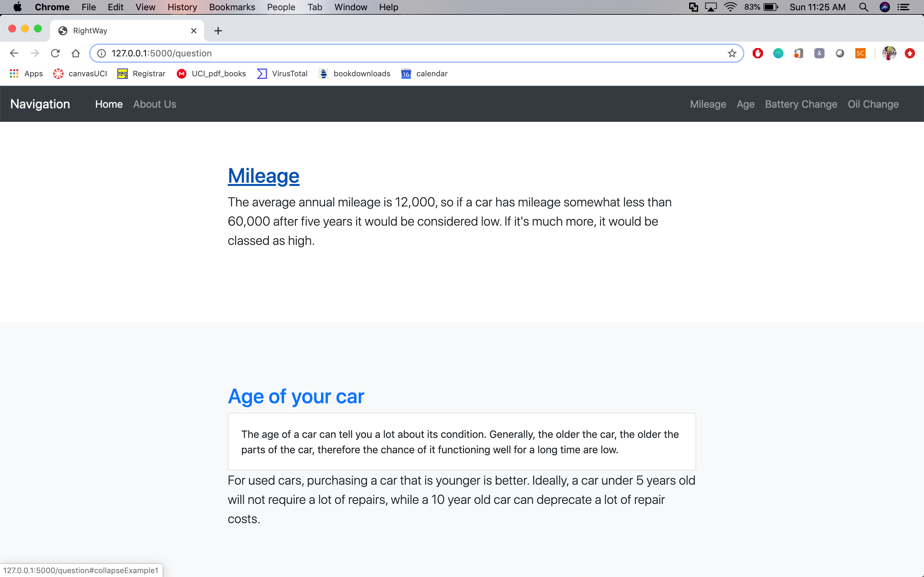The image size is (924, 577).
Task: Go to About Us nav link
Action: point(155,104)
